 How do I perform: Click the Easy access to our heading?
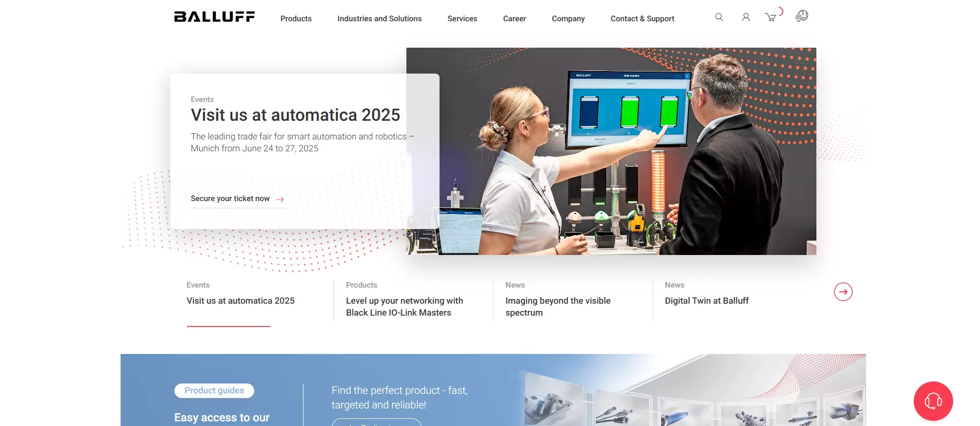pos(222,418)
